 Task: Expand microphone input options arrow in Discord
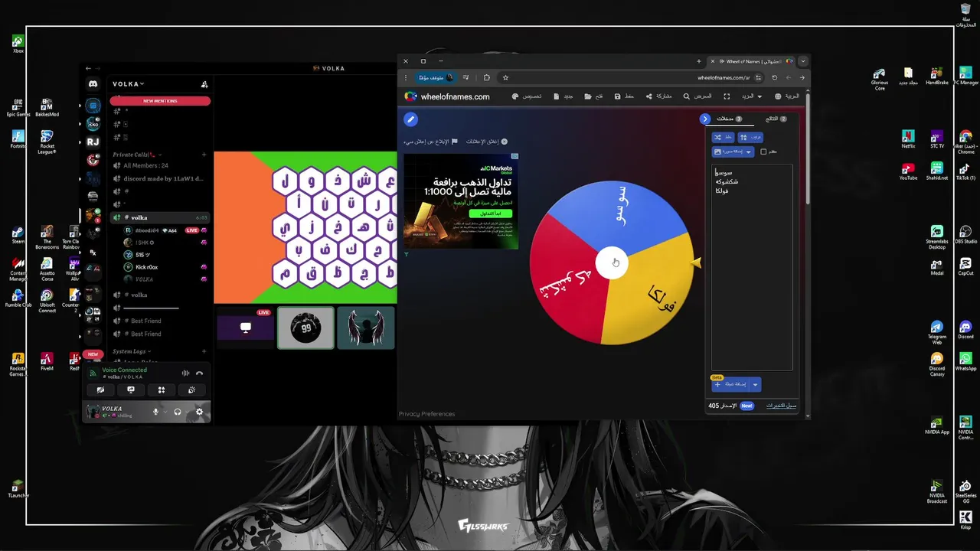(x=165, y=412)
